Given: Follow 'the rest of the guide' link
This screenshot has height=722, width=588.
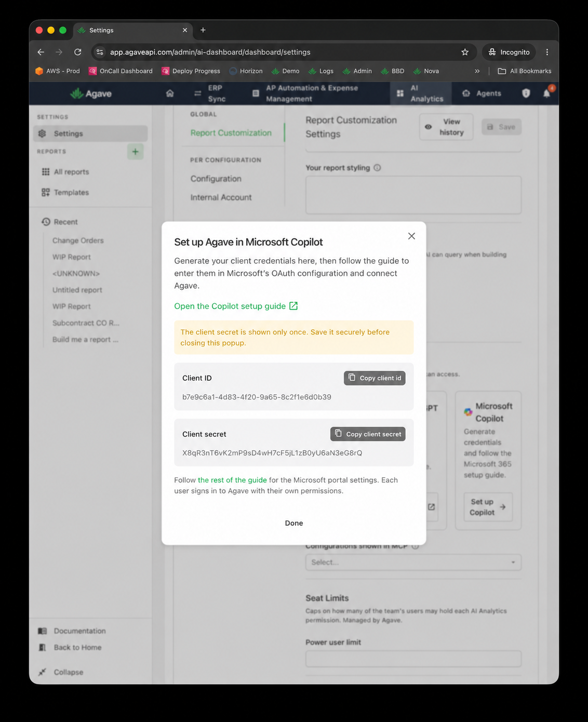Looking at the screenshot, I should (x=232, y=480).
